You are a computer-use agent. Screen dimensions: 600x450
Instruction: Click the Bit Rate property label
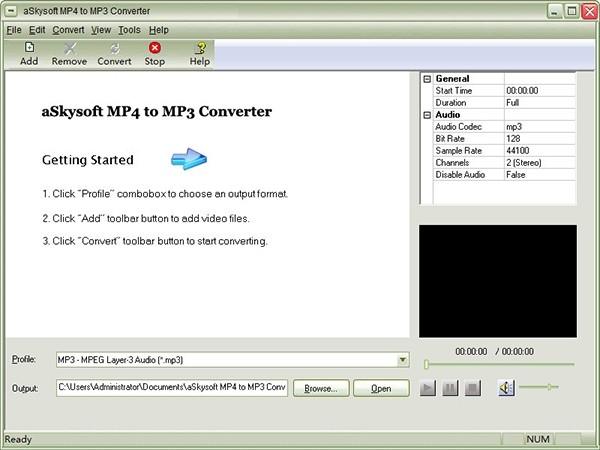coord(450,139)
